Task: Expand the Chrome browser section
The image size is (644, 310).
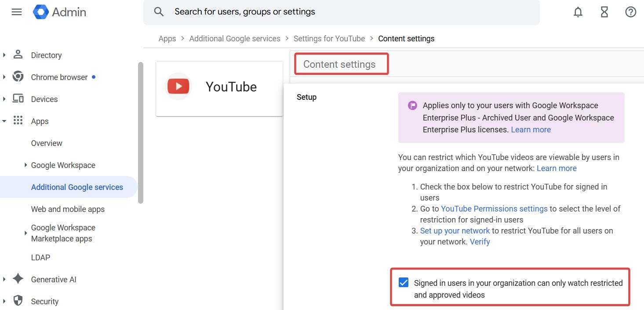Action: 4,77
